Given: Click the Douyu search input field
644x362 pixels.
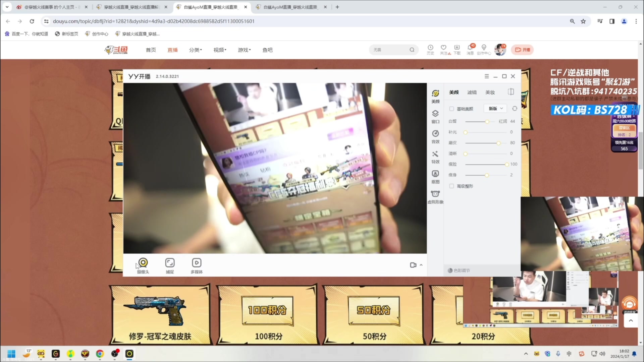Looking at the screenshot, I should [389, 50].
